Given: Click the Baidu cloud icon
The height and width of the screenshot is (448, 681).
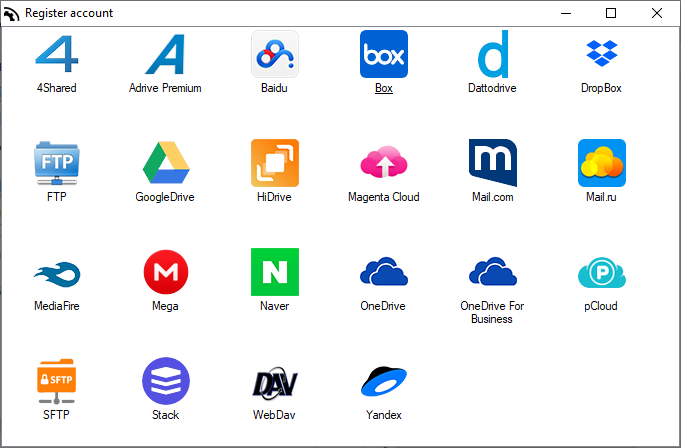Looking at the screenshot, I should 274,54.
